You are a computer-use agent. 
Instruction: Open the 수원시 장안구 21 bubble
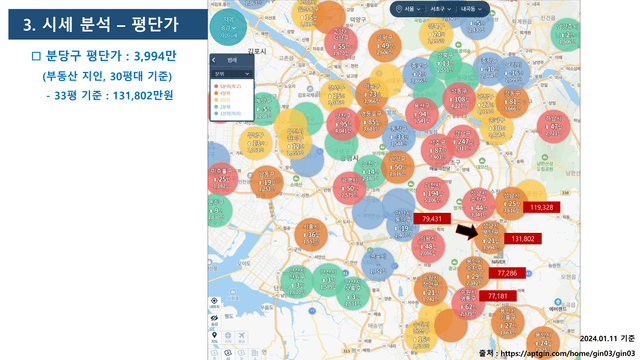tap(431, 289)
